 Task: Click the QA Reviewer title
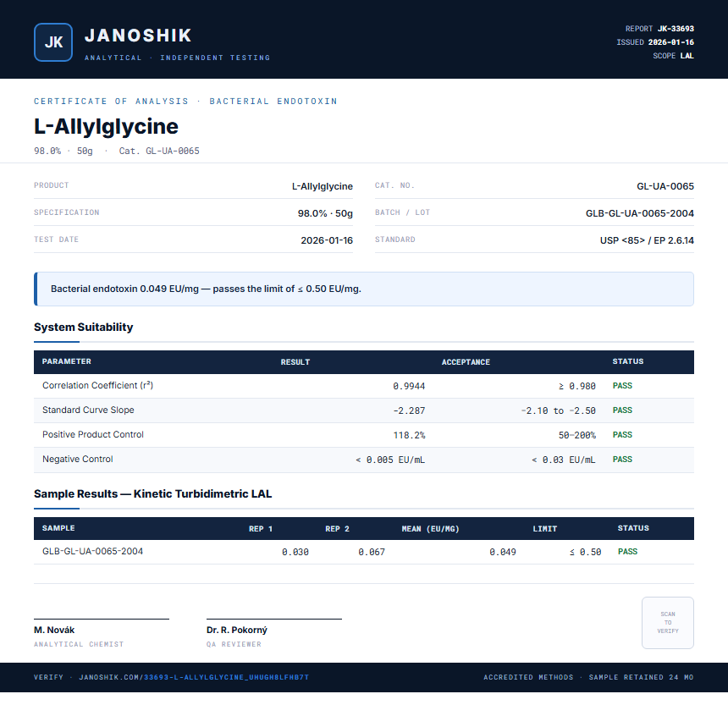(x=234, y=645)
